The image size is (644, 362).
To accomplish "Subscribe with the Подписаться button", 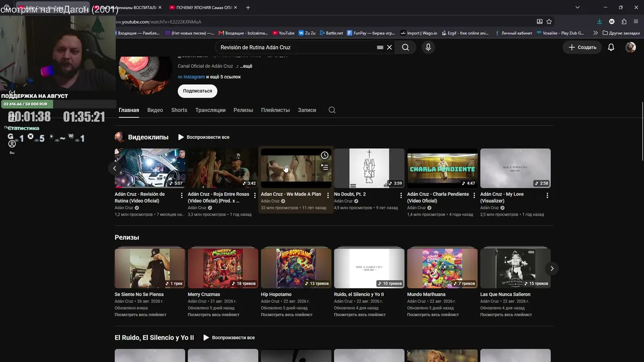I will coord(197,91).
